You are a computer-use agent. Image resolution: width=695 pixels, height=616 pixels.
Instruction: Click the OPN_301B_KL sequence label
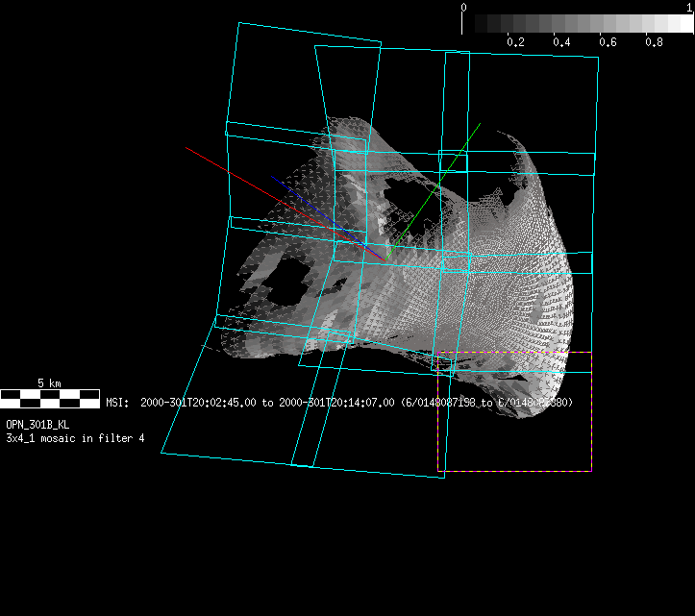point(37,424)
